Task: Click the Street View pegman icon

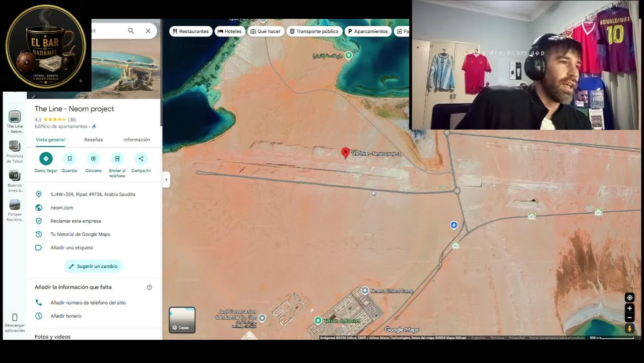Action: click(x=629, y=329)
